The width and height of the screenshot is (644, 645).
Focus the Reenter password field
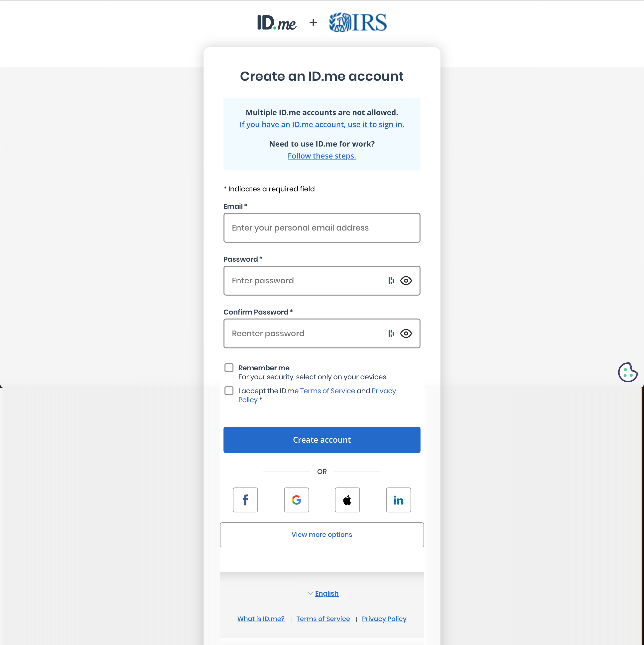click(322, 333)
